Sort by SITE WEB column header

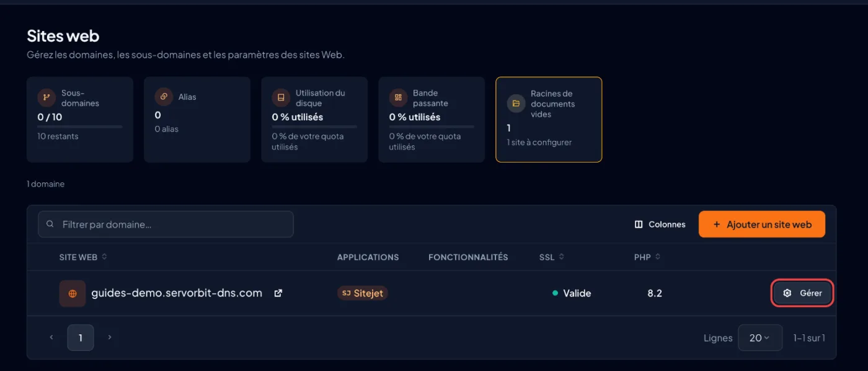click(x=83, y=257)
